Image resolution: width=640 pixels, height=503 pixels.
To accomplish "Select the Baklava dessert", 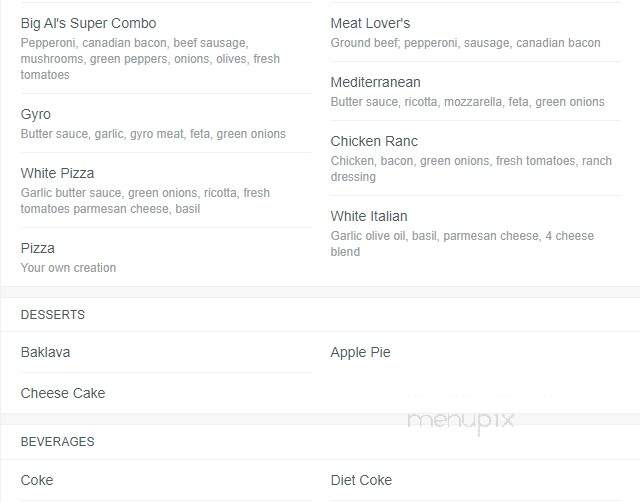I will (x=45, y=352).
